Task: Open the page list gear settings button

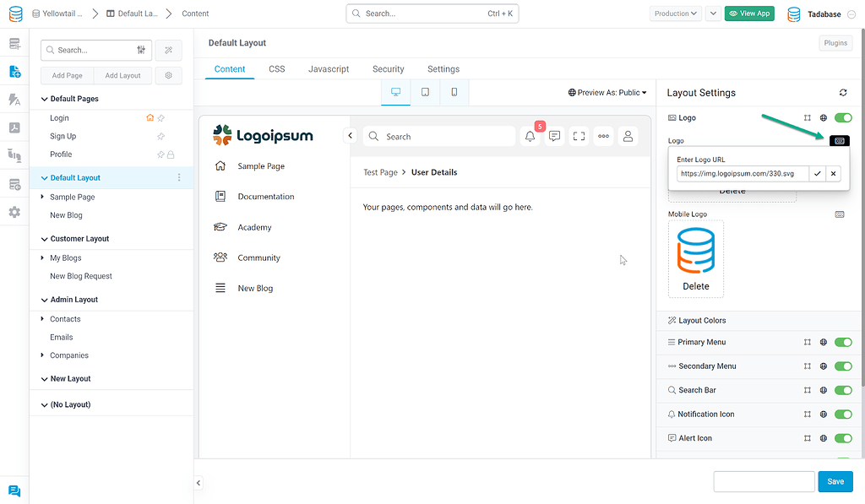Action: click(x=169, y=75)
